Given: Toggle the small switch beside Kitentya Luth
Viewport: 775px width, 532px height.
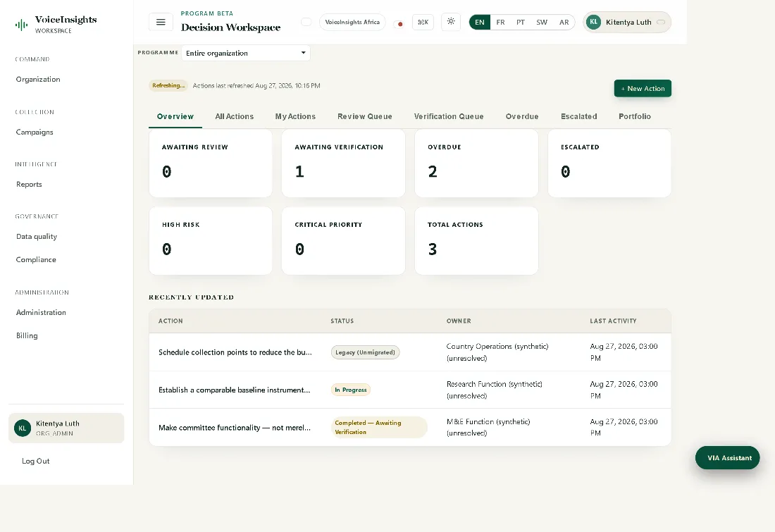Looking at the screenshot, I should point(661,23).
